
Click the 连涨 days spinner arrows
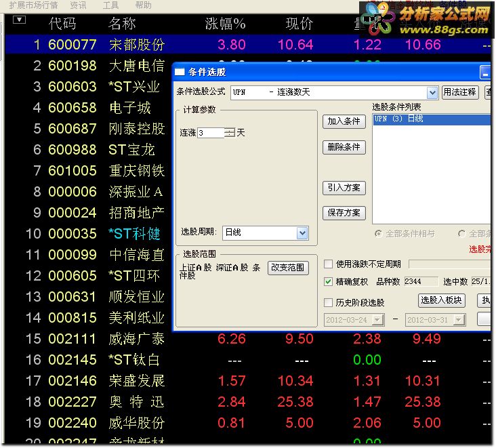point(230,133)
